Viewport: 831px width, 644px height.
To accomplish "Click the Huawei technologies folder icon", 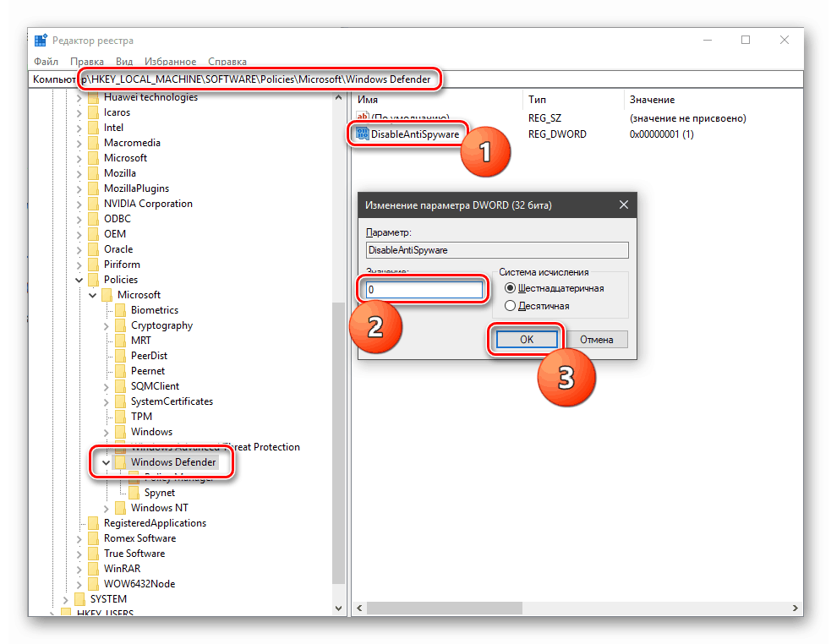I will point(93,97).
